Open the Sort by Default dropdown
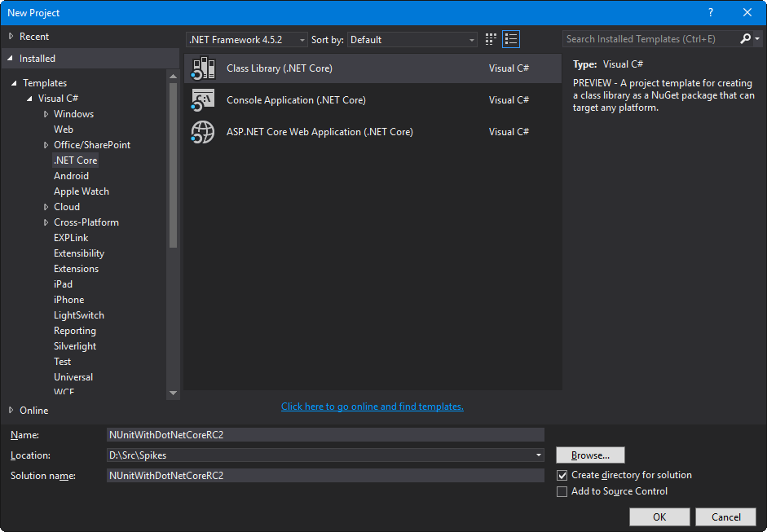Image resolution: width=767 pixels, height=532 pixels. 471,38
